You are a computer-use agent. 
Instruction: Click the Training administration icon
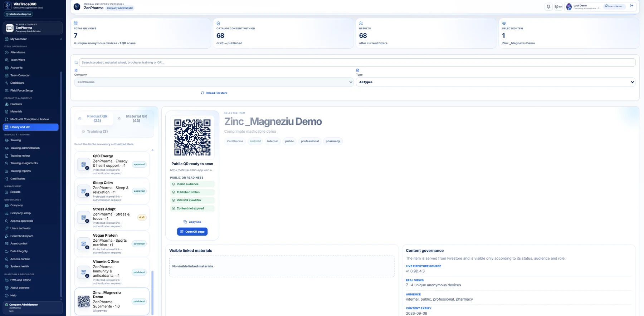point(6,148)
